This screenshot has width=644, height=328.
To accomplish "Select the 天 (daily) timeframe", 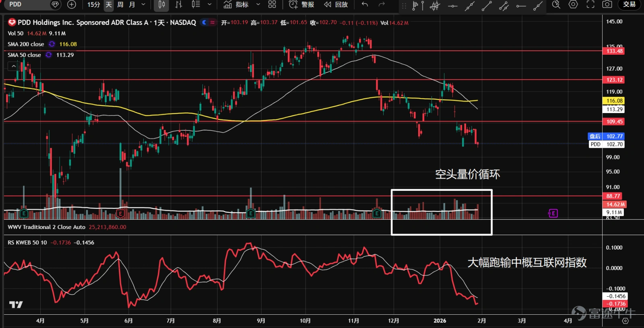I will [x=109, y=4].
